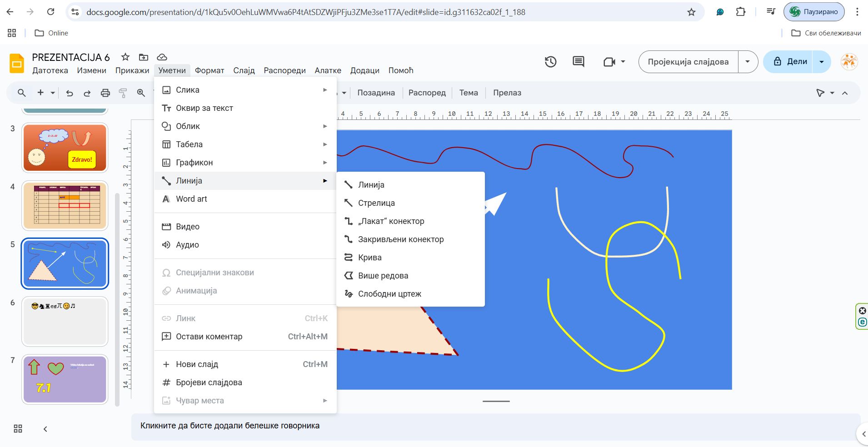The width and height of the screenshot is (868, 447).
Task: Click the Позадина button
Action: pos(376,93)
